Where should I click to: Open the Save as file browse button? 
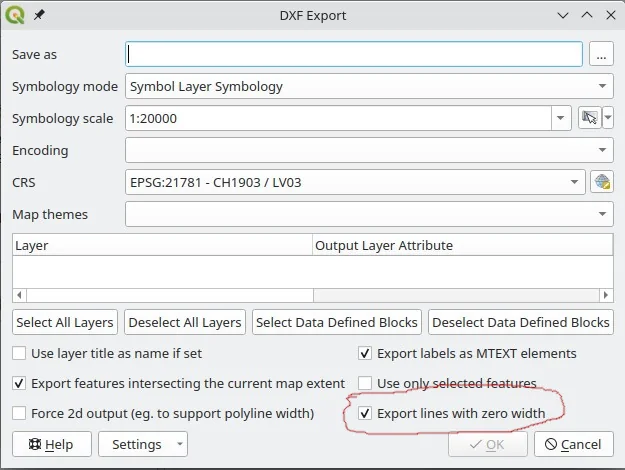pos(600,54)
